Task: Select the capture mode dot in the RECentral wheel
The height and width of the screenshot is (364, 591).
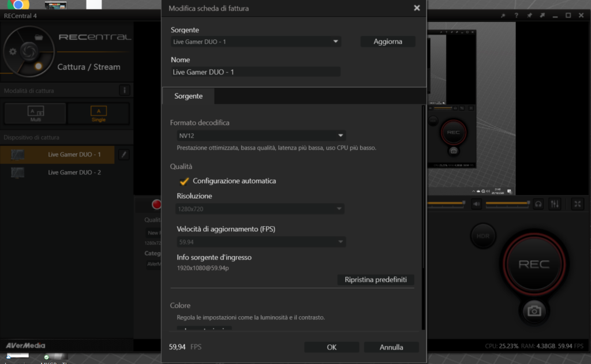Action: tap(38, 66)
